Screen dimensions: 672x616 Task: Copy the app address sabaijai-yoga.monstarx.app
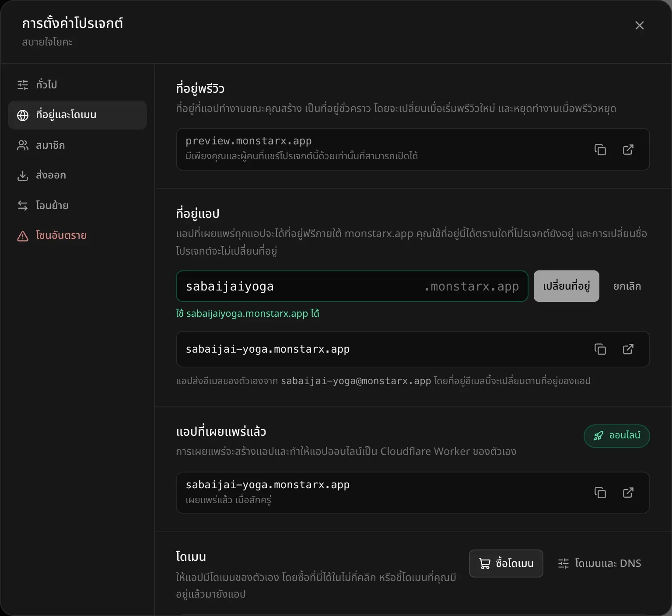(x=600, y=349)
